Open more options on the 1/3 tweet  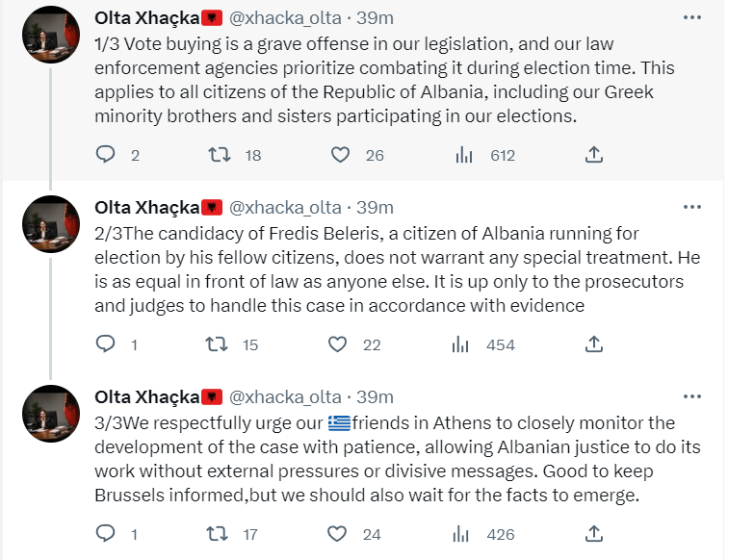click(x=691, y=17)
